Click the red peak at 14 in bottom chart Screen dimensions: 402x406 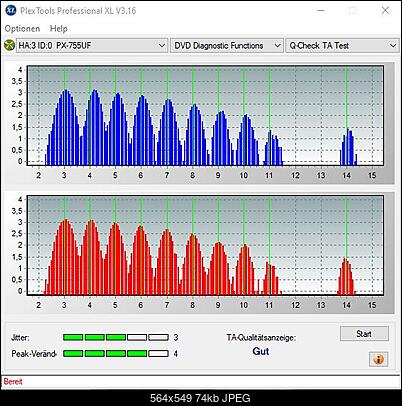click(346, 277)
